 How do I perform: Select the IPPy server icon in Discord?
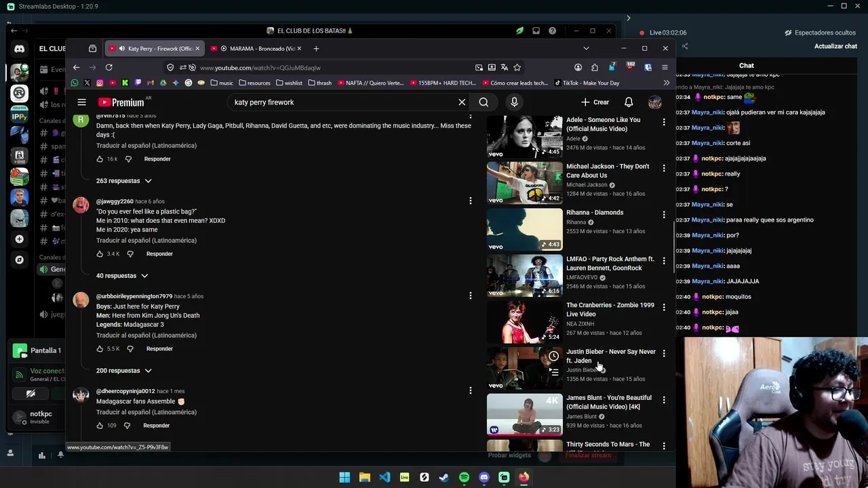19,113
